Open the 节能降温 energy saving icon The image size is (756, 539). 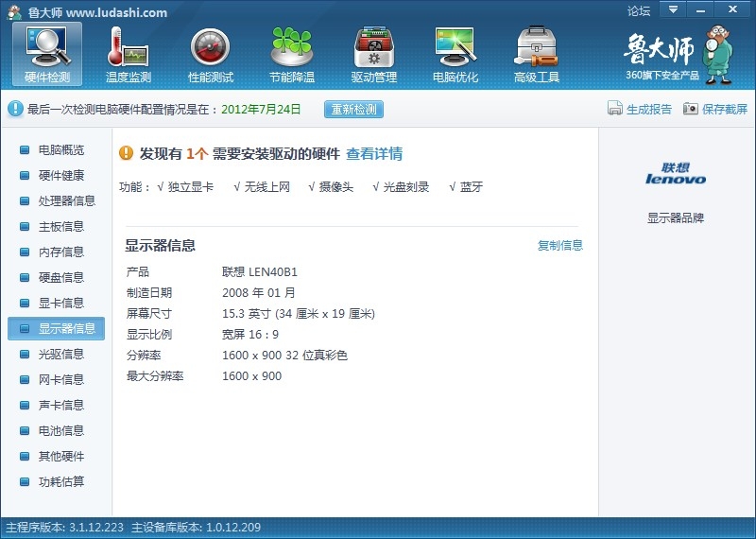[x=291, y=53]
